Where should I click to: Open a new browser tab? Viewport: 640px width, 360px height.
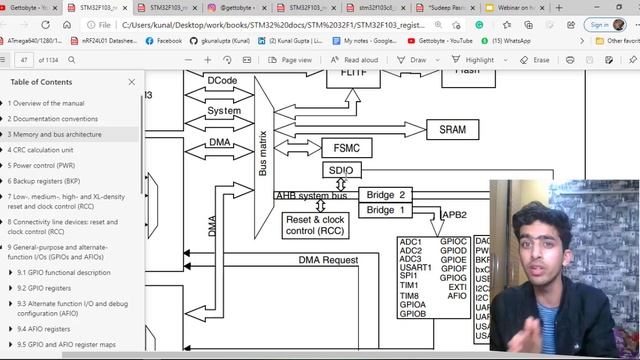click(x=559, y=8)
